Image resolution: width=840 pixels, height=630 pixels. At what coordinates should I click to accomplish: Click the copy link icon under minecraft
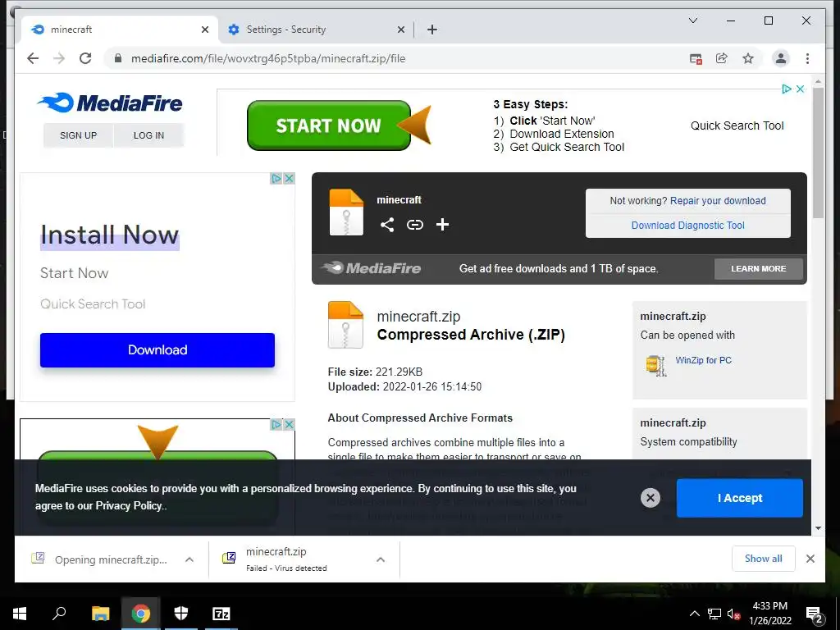click(x=414, y=225)
